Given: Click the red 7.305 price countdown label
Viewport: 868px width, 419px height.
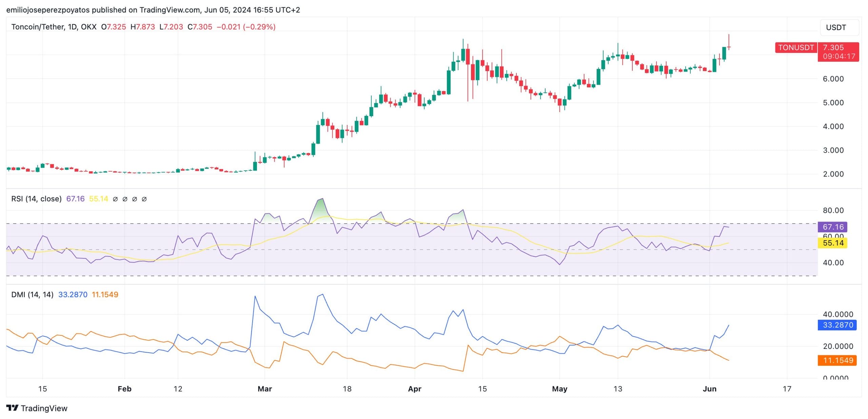Looking at the screenshot, I should coord(838,52).
